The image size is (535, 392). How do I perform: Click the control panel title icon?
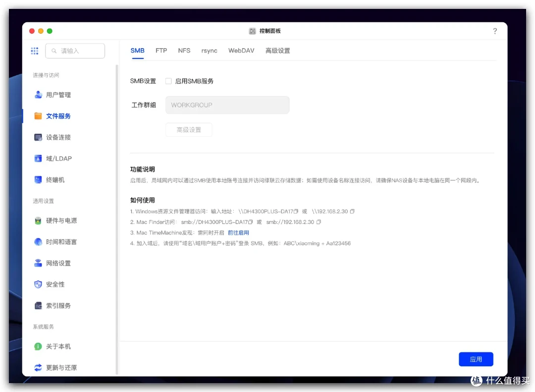pos(252,31)
